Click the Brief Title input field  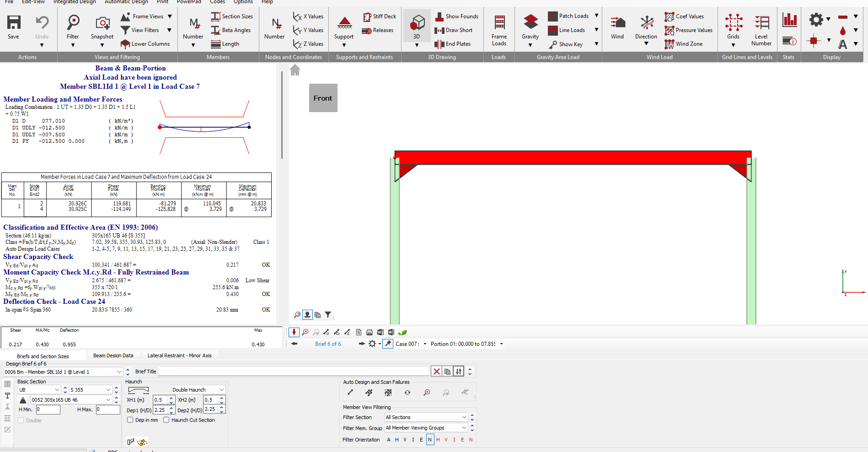pyautogui.click(x=294, y=371)
